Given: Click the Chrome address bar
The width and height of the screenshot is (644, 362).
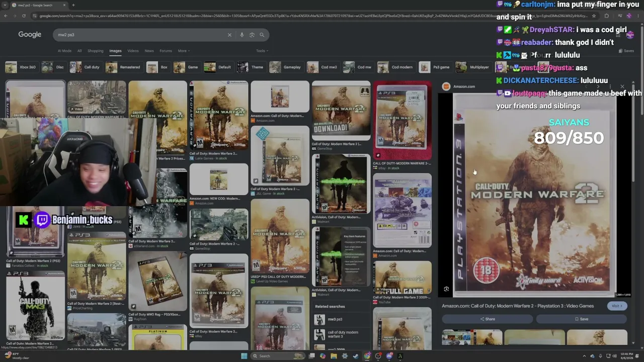Looking at the screenshot, I should [312, 16].
